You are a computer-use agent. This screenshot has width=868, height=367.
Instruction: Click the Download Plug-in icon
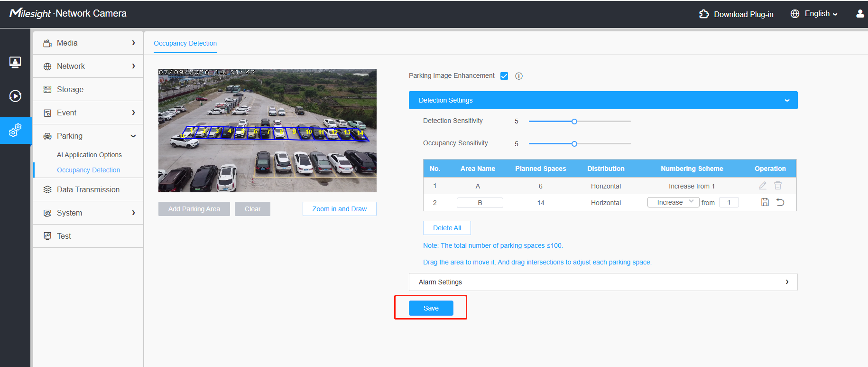(x=704, y=14)
